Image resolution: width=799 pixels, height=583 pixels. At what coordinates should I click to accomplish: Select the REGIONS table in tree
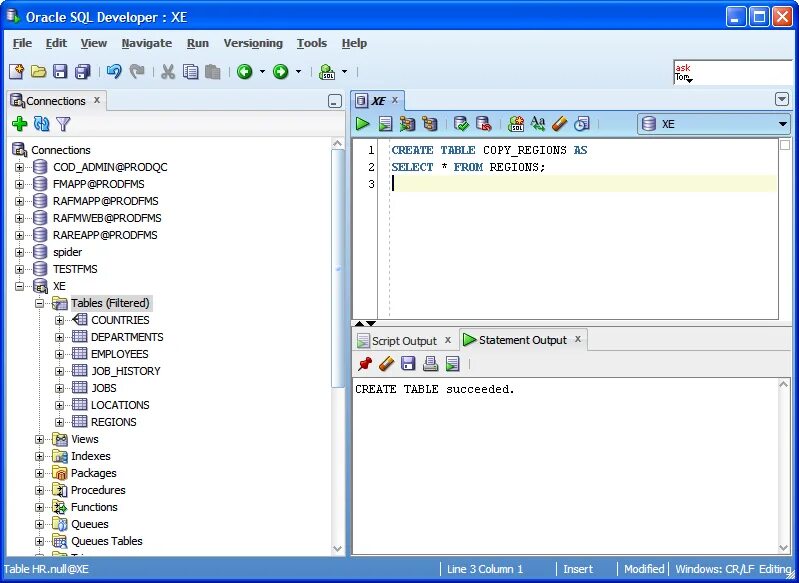coord(114,422)
